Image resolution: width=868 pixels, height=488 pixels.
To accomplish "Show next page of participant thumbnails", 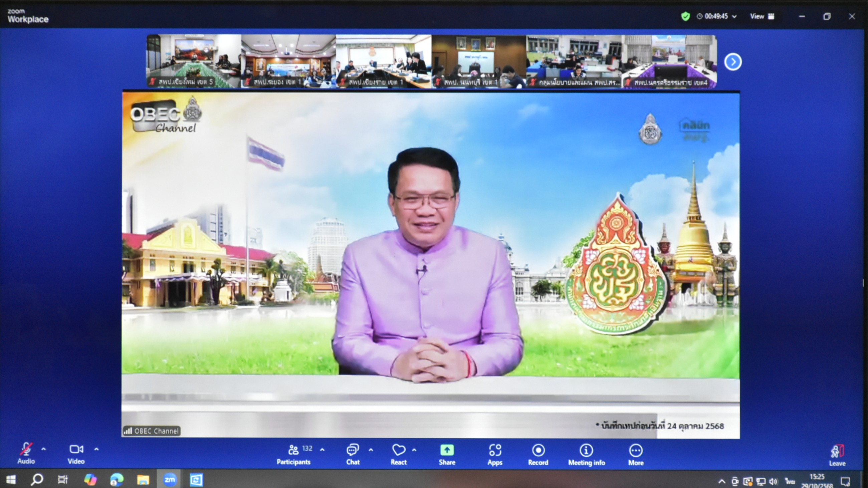I will 733,62.
